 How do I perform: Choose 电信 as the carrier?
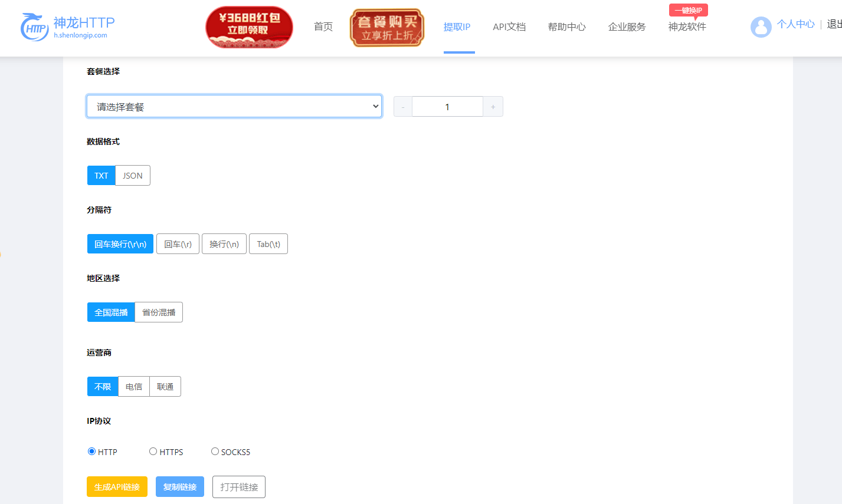click(x=133, y=386)
